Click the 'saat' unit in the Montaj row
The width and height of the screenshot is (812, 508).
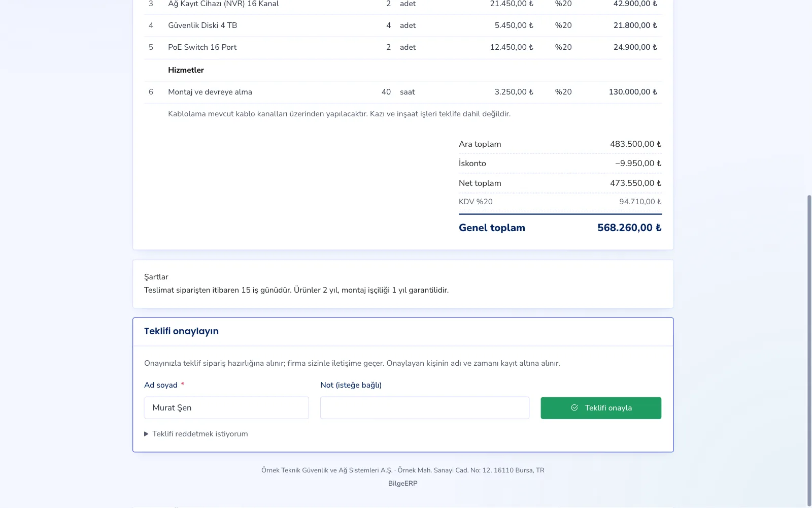[408, 92]
